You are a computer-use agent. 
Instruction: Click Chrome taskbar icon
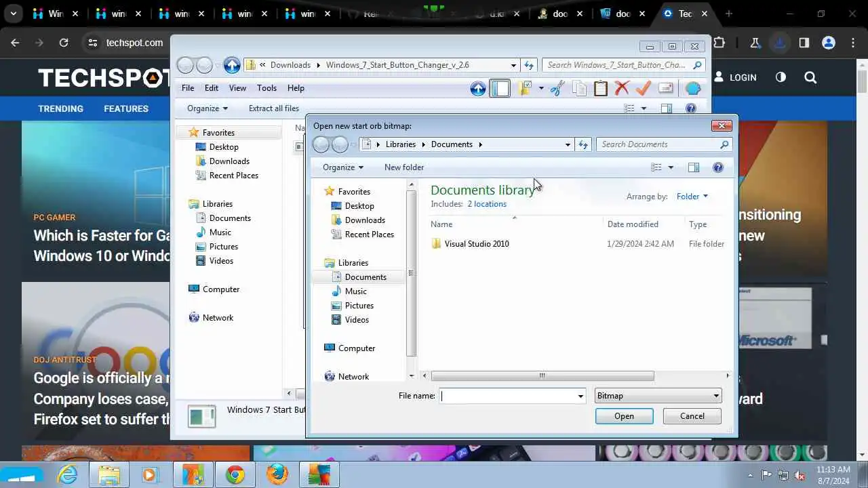pyautogui.click(x=235, y=474)
